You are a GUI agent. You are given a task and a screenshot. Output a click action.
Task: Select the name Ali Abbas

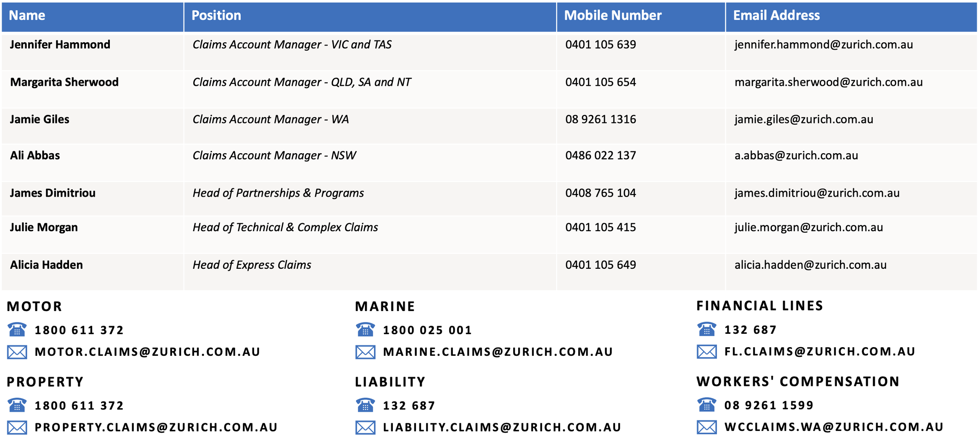(x=35, y=156)
